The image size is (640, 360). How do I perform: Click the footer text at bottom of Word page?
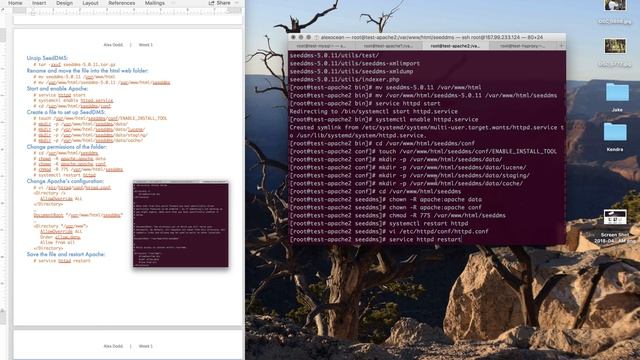(128, 346)
